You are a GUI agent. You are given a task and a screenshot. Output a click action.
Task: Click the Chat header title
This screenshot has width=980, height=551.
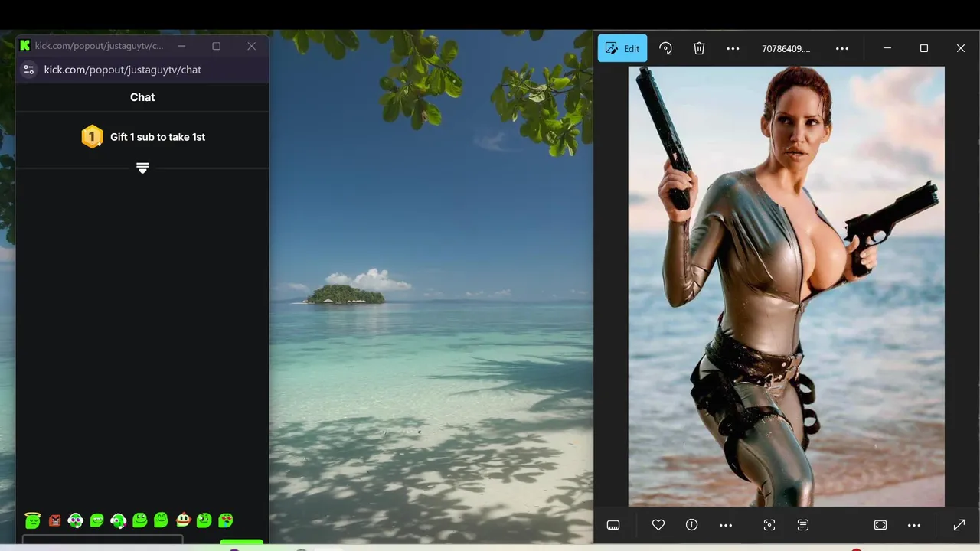pos(142,97)
